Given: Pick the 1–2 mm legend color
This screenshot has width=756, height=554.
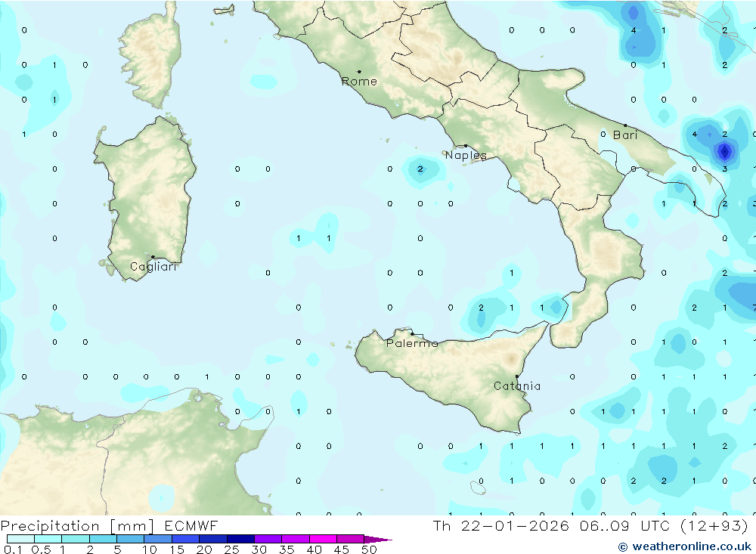Looking at the screenshot, I should tap(75, 539).
